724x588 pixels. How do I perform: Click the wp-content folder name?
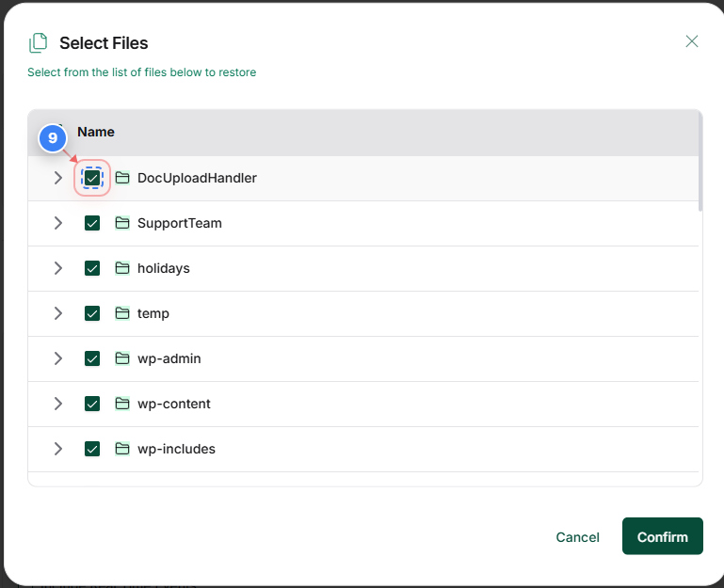174,405
